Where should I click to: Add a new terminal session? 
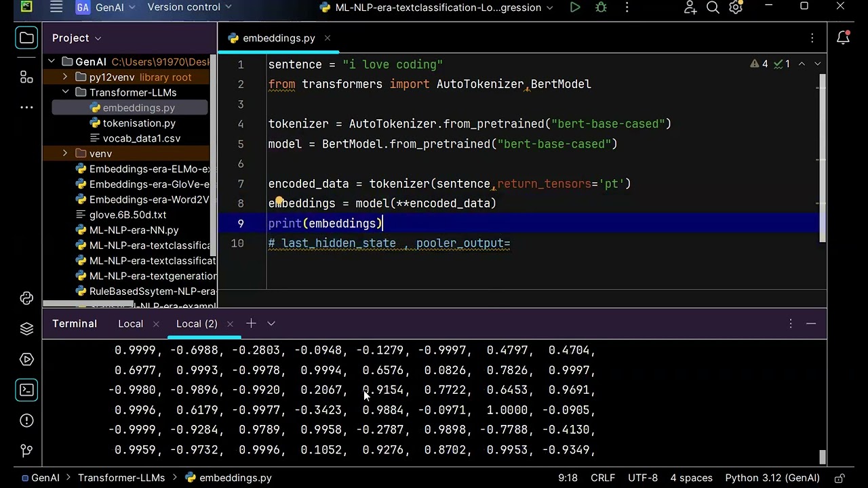pyautogui.click(x=251, y=324)
